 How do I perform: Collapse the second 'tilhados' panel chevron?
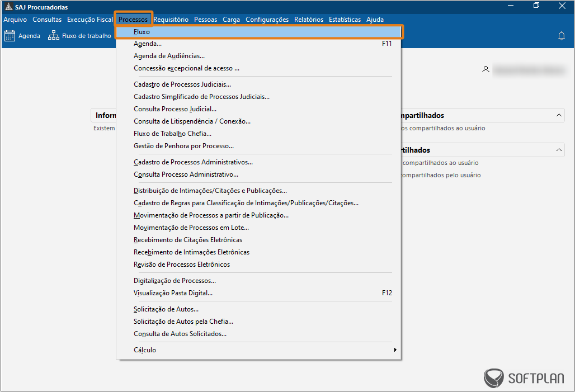tap(559, 150)
